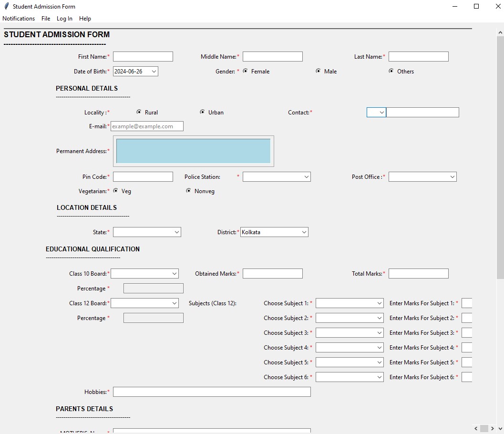The height and width of the screenshot is (434, 504).
Task: Open the Date of Birth picker dropdown
Action: 153,71
